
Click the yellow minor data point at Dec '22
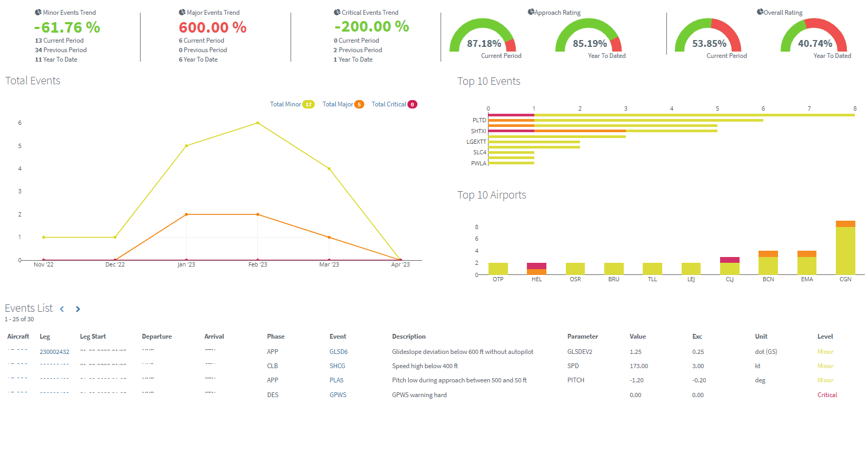[x=115, y=237]
